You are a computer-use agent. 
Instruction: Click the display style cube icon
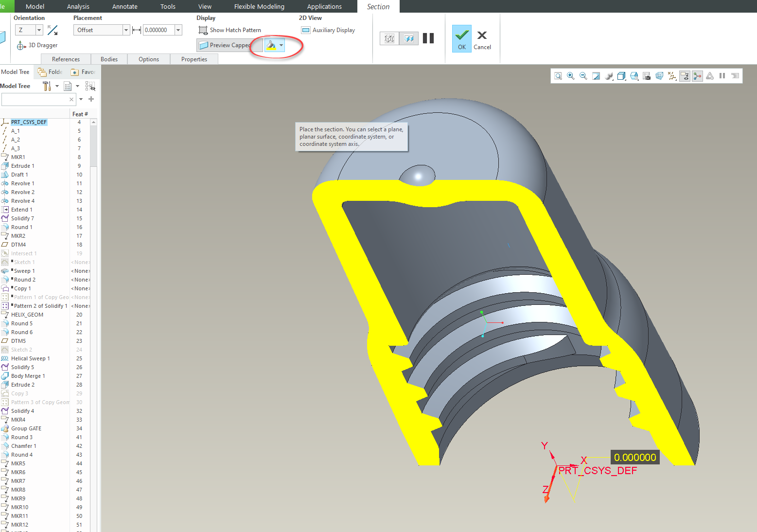click(621, 76)
